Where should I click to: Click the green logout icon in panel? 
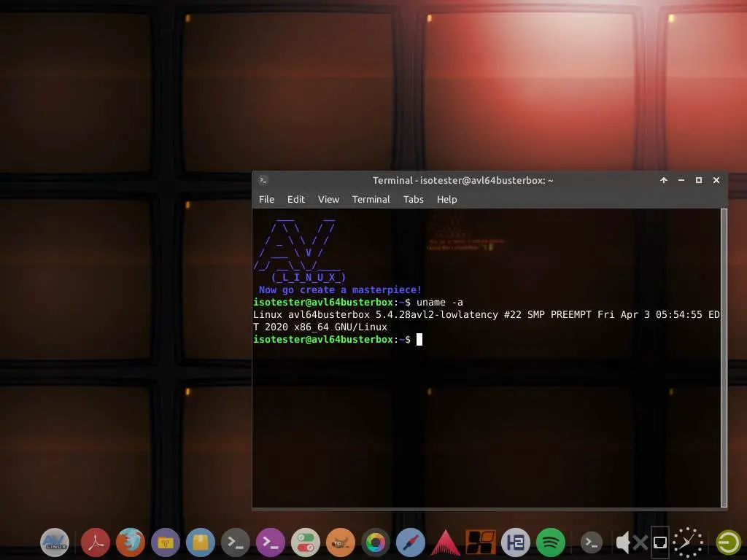coord(729,542)
